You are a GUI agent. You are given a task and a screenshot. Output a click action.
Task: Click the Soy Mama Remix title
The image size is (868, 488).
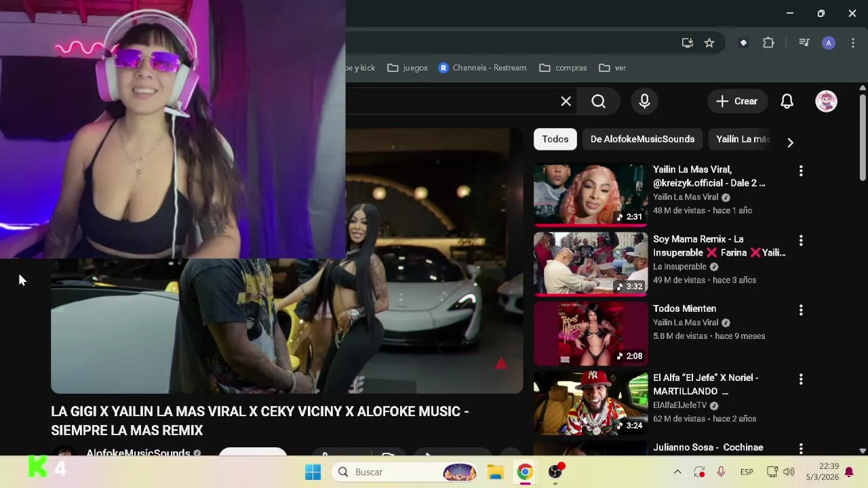tap(719, 246)
